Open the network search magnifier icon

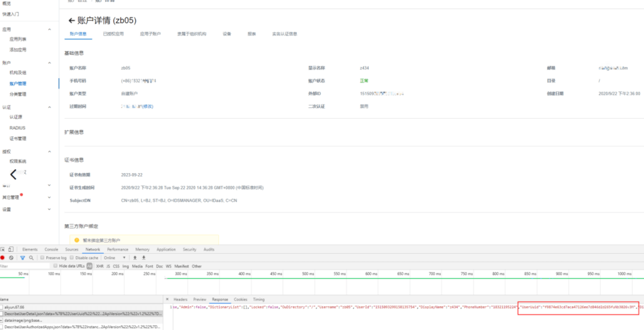coord(31,257)
